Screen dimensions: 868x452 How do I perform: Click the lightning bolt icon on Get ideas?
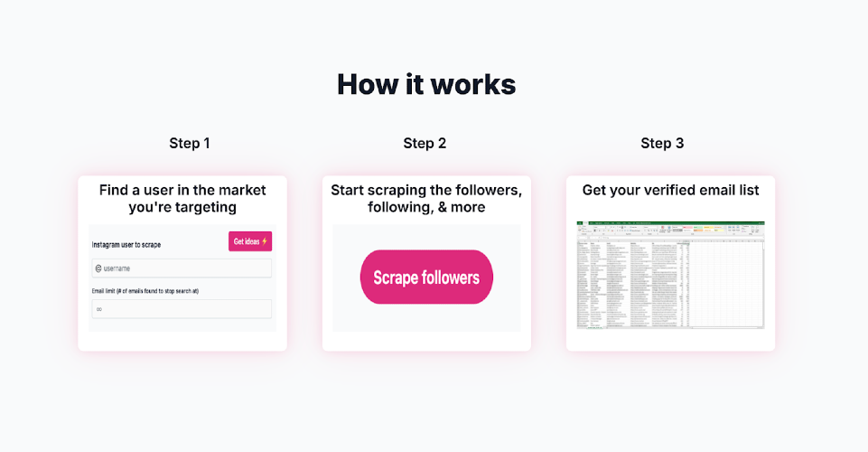265,241
